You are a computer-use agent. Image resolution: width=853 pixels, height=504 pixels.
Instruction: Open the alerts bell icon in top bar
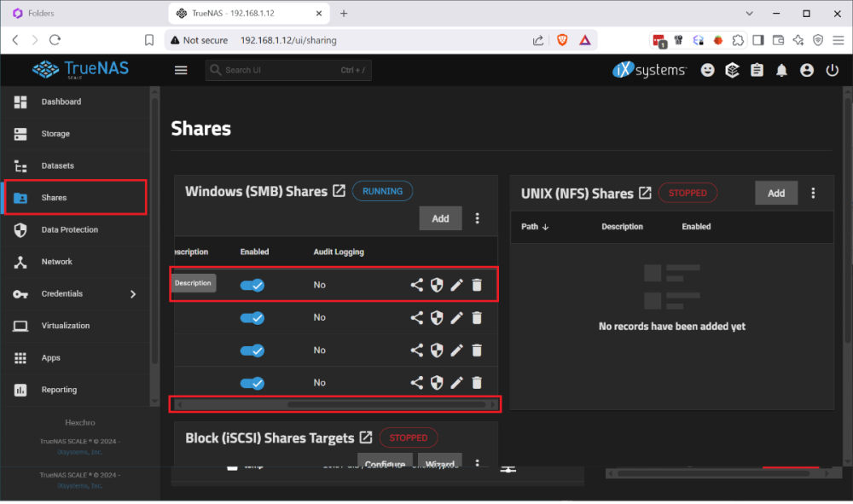click(781, 71)
